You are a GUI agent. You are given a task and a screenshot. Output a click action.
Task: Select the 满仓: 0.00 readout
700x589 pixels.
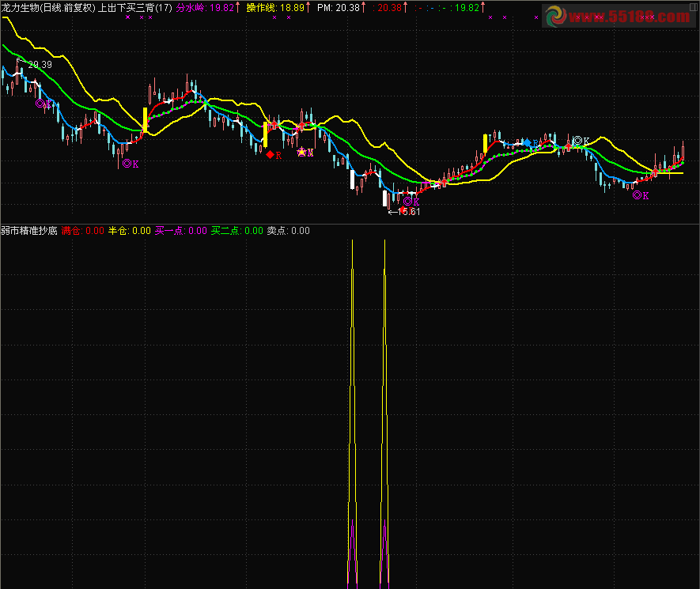[x=82, y=231]
